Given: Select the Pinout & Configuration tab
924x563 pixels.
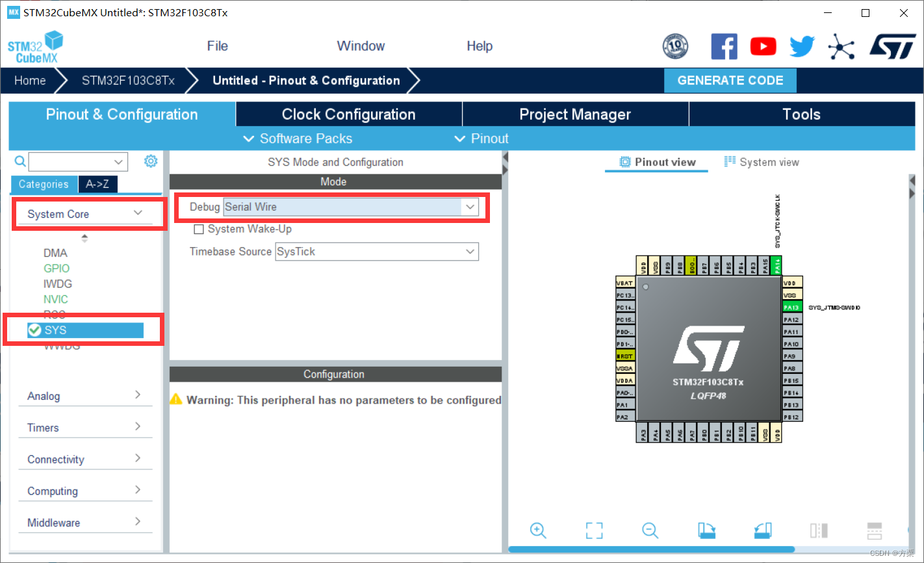Looking at the screenshot, I should click(122, 114).
